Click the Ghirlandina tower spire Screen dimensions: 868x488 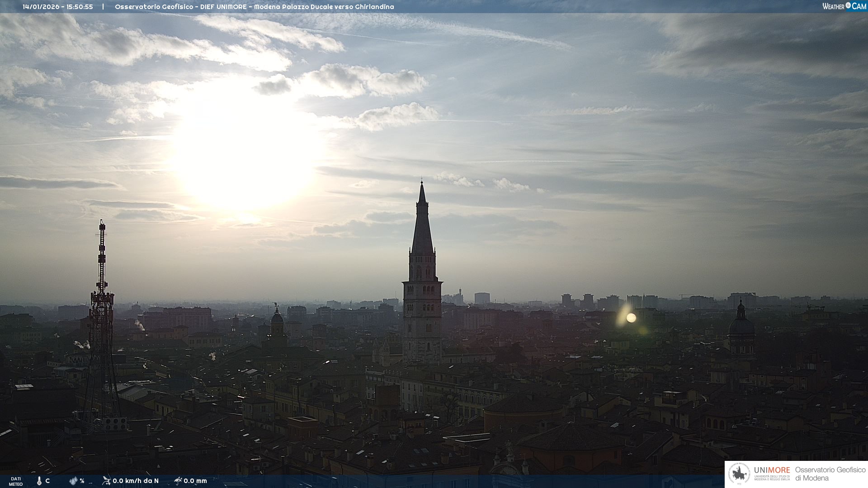tap(422, 226)
